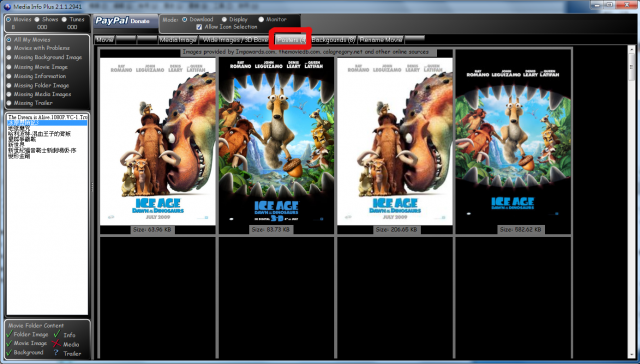
Task: Click the green check beside Background
Action: pos(9,352)
